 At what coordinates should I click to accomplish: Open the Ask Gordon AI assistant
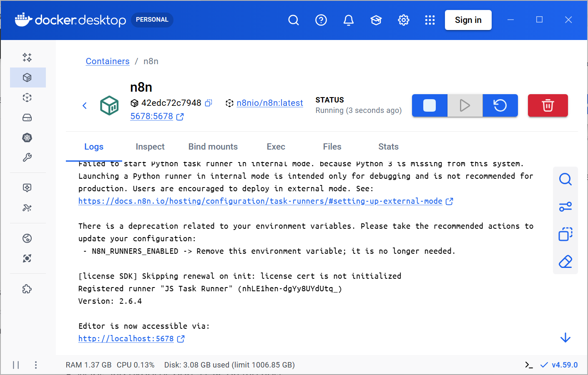click(x=27, y=57)
